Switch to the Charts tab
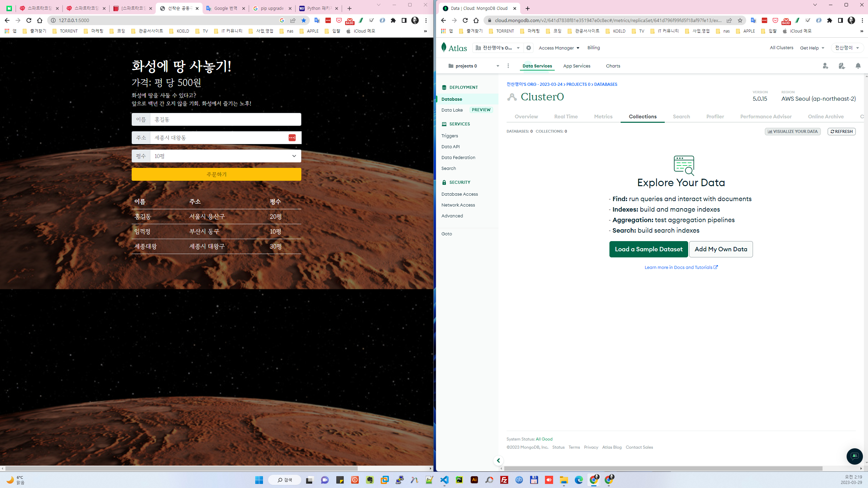The image size is (868, 488). point(613,66)
